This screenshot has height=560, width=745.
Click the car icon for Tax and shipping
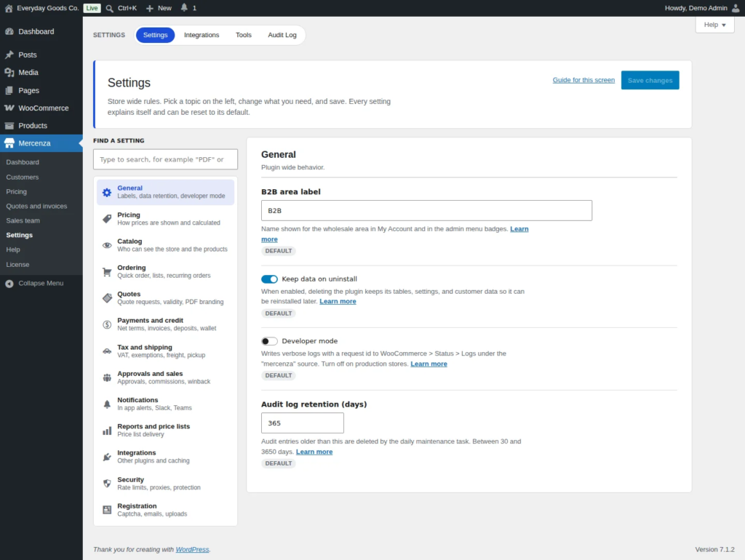tap(107, 351)
